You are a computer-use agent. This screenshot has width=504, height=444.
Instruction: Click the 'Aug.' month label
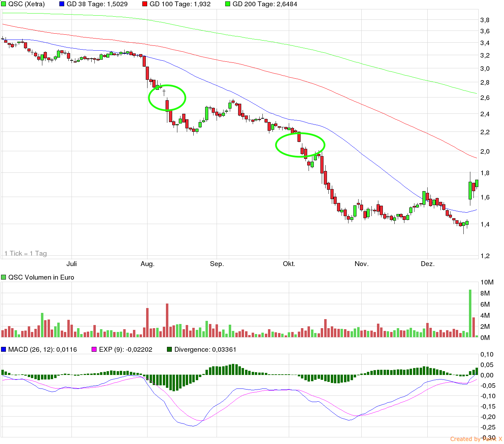point(148,264)
